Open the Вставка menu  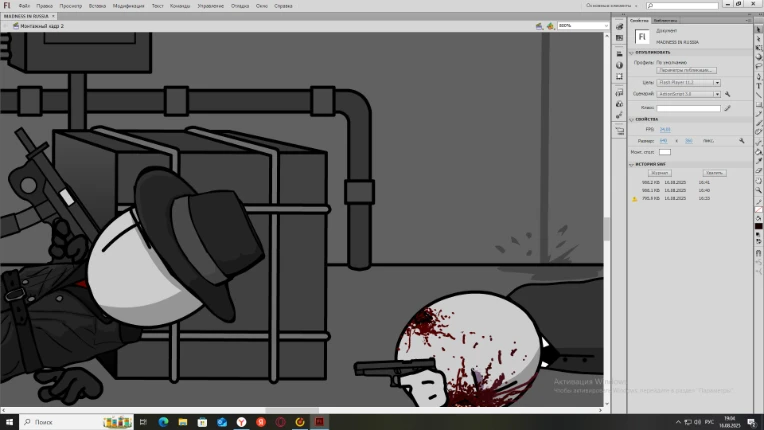pyautogui.click(x=97, y=6)
